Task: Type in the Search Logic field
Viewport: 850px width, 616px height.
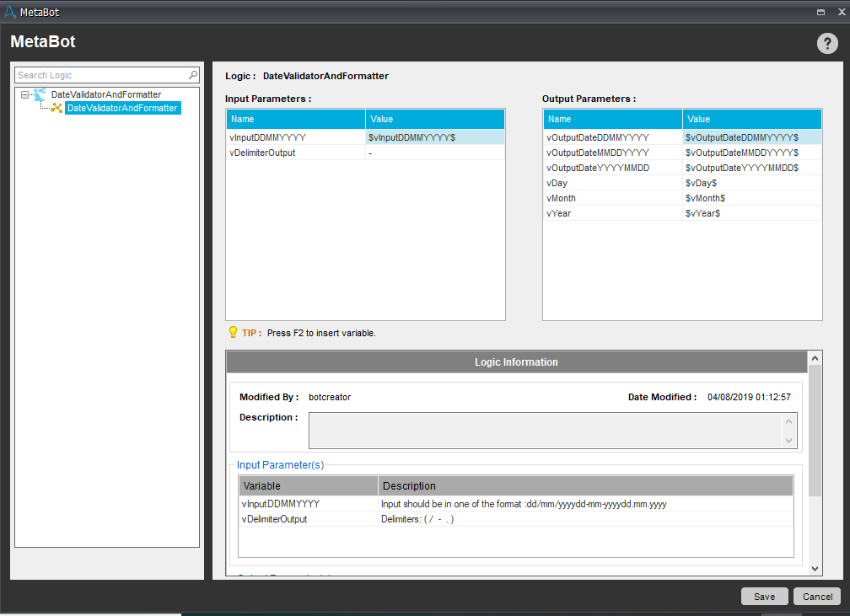Action: tap(101, 75)
